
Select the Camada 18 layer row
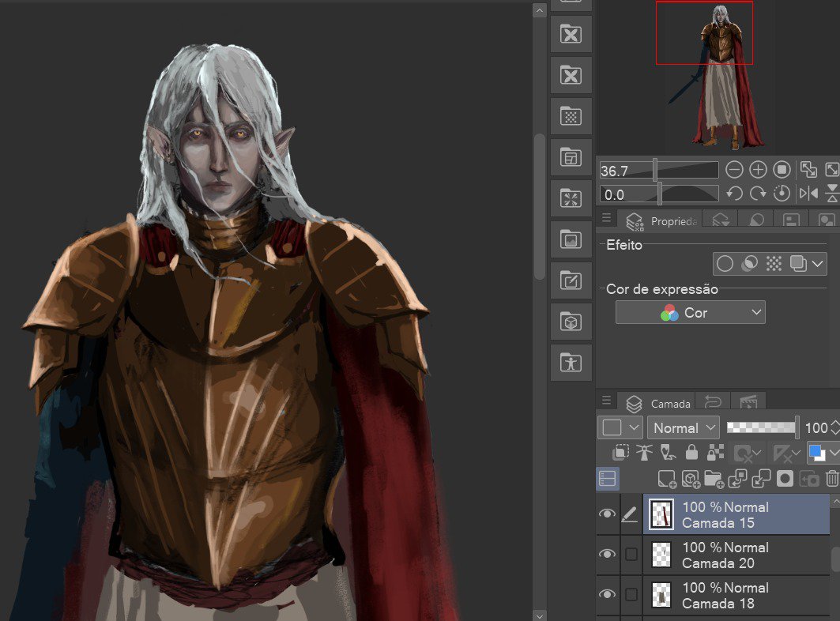pos(736,595)
